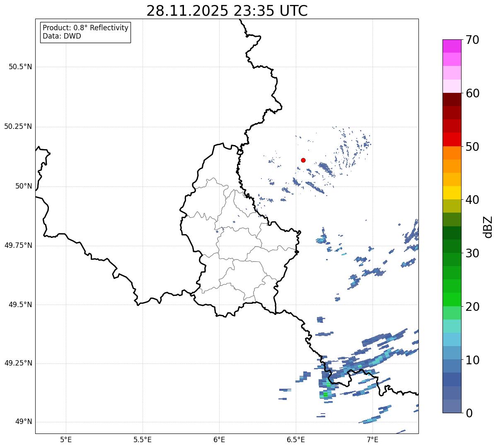Click the colorbar tick label 30
The width and height of the screenshot is (498, 448).
(472, 253)
